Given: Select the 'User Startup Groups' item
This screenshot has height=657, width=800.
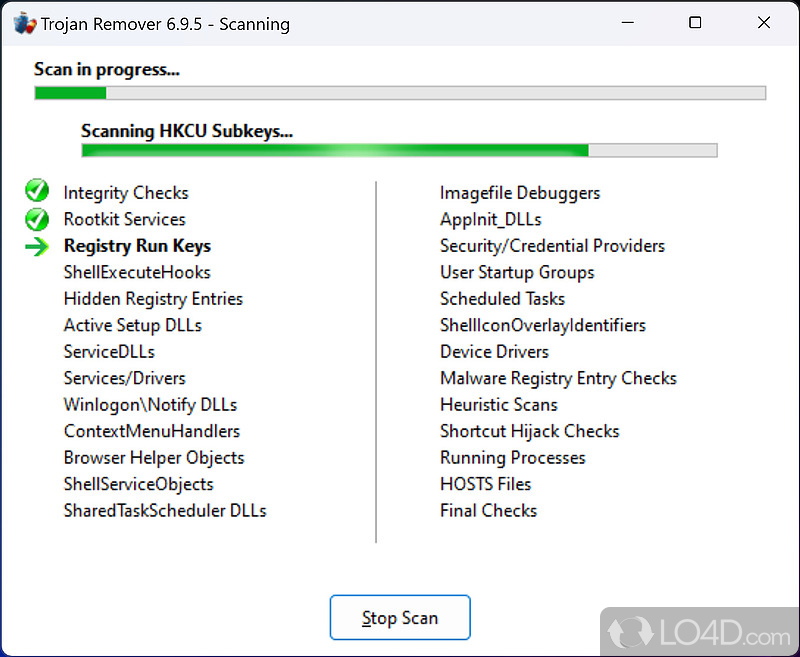Looking at the screenshot, I should tap(517, 272).
